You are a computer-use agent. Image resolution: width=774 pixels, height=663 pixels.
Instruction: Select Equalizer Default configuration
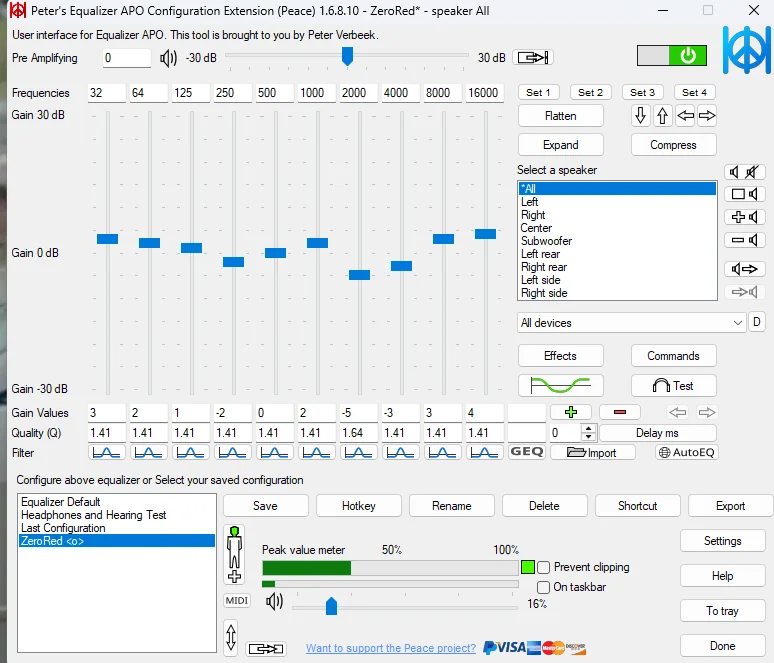pos(117,502)
